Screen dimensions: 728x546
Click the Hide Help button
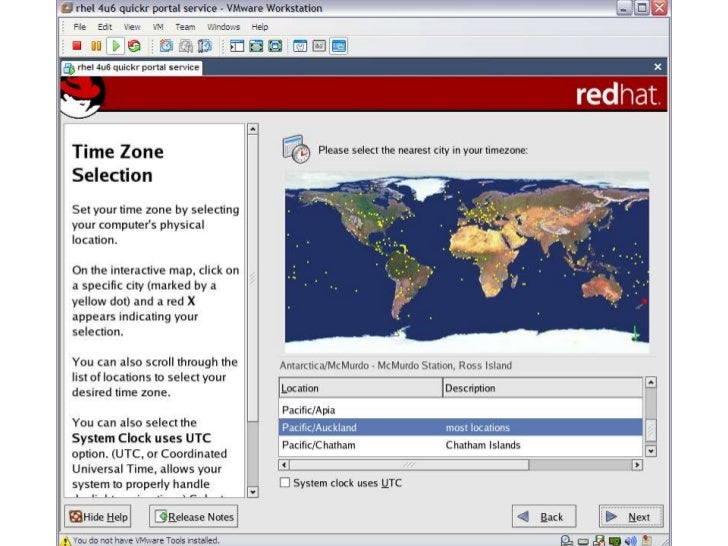click(x=98, y=516)
